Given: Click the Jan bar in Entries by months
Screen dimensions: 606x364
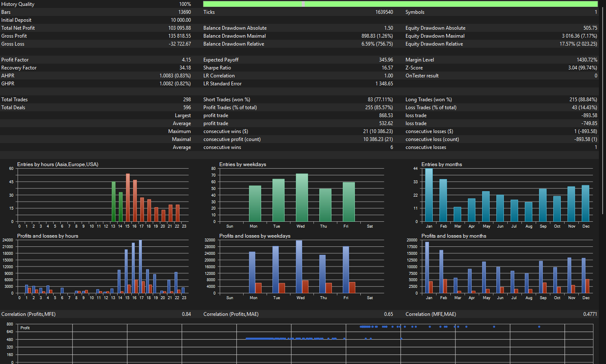Looking at the screenshot, I should [x=429, y=195].
